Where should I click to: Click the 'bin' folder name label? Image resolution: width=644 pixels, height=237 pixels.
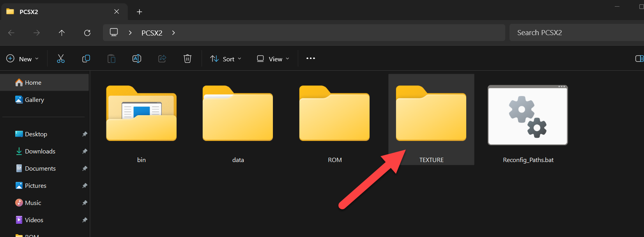pyautogui.click(x=142, y=160)
